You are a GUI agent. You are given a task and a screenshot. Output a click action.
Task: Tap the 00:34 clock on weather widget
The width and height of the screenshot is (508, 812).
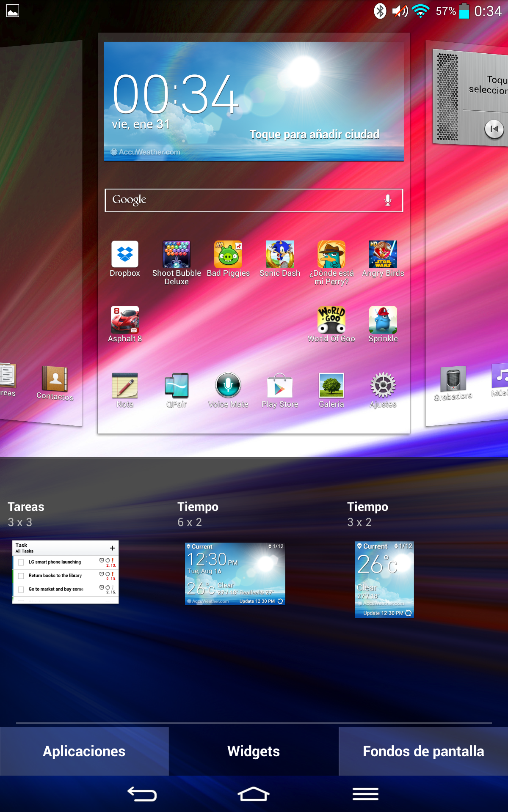(x=176, y=94)
